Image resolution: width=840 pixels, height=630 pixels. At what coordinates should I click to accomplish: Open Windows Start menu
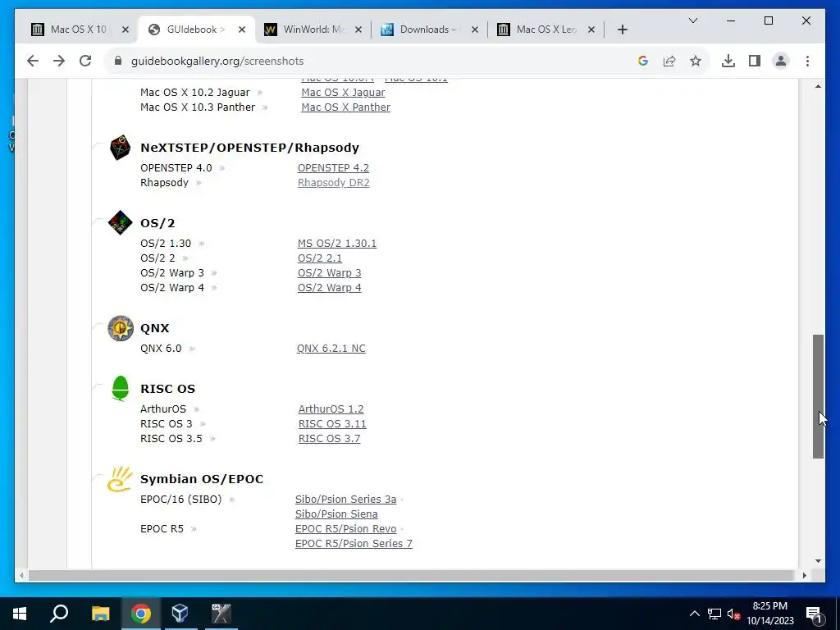[20, 614]
